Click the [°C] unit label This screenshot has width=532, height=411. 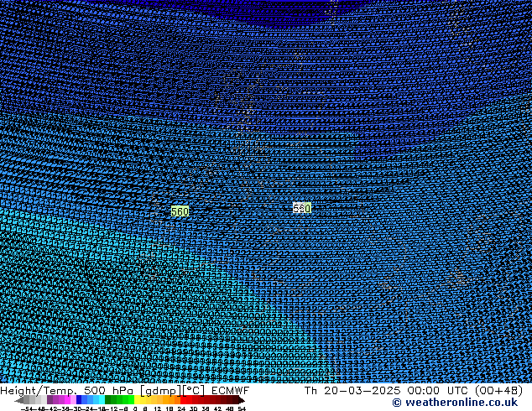[194, 391]
